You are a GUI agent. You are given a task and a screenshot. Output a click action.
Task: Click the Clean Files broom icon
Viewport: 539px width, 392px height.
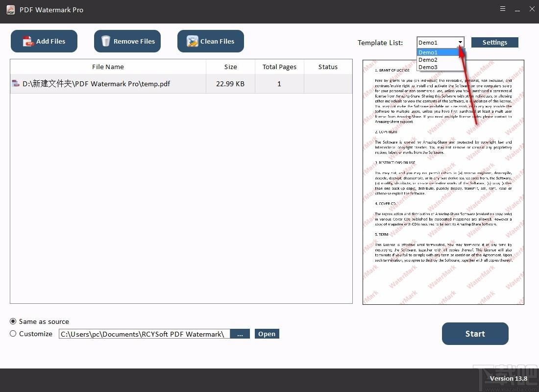(x=193, y=41)
